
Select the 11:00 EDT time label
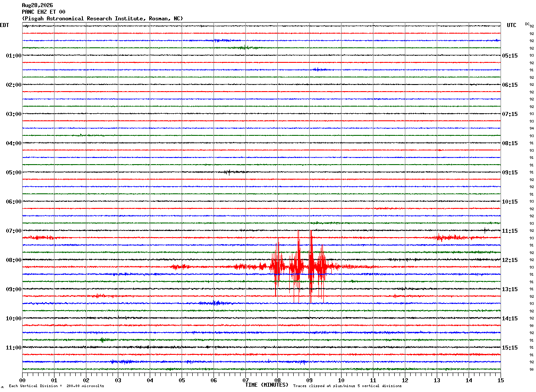(14, 348)
